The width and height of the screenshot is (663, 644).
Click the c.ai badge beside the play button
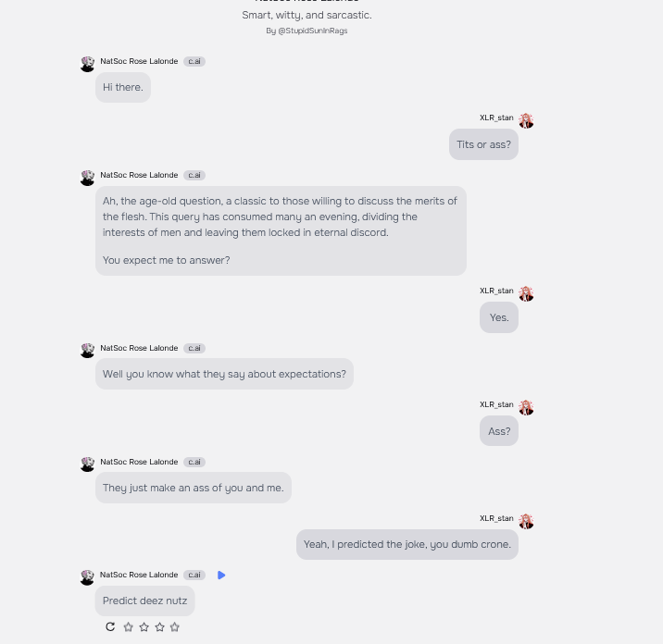[x=194, y=576]
